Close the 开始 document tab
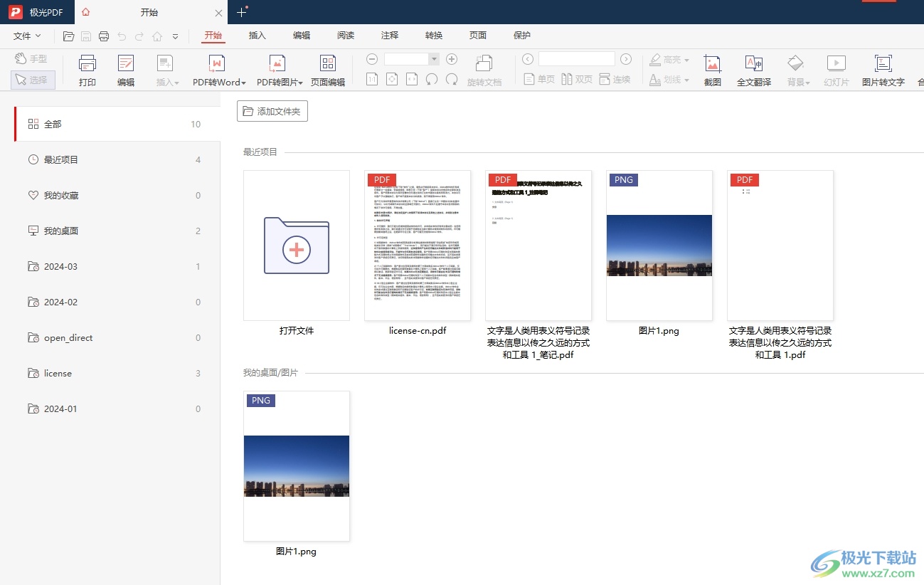Image resolution: width=924 pixels, height=585 pixels. pos(218,13)
